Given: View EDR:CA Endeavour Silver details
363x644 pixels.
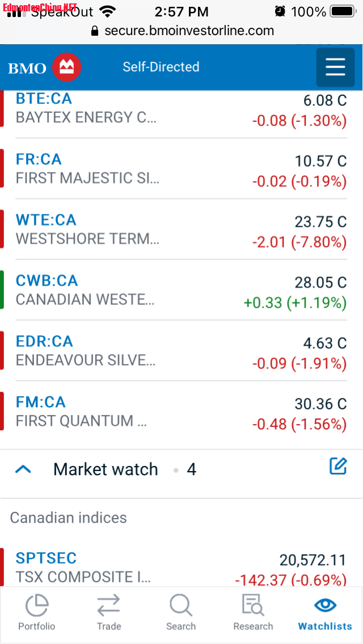Looking at the screenshot, I should pos(44,341).
